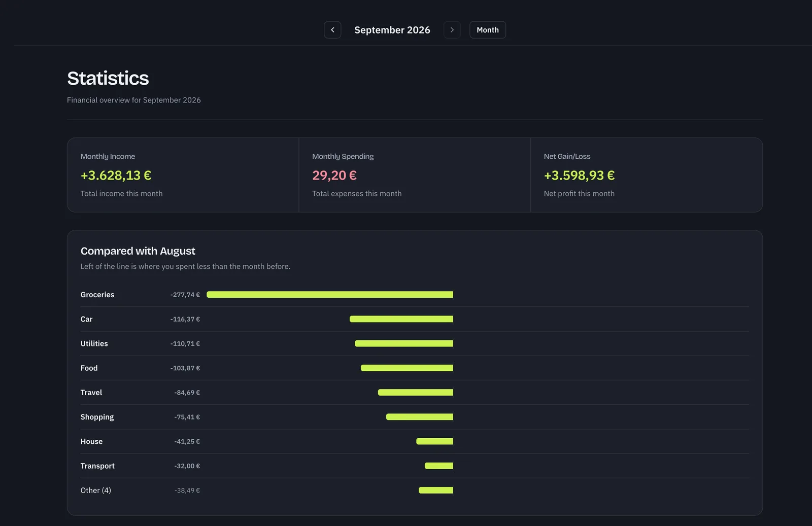
Task: Advance to the next month with the right chevron
Action: click(x=452, y=30)
